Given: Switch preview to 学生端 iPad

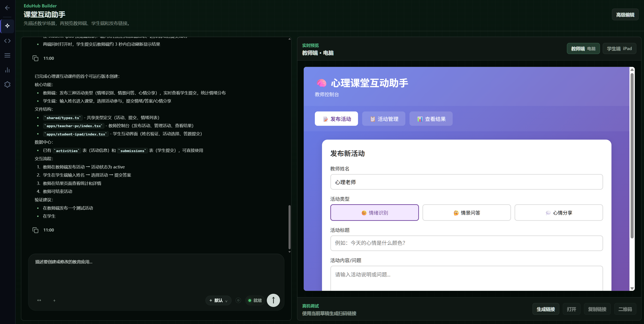Looking at the screenshot, I should pyautogui.click(x=619, y=48).
